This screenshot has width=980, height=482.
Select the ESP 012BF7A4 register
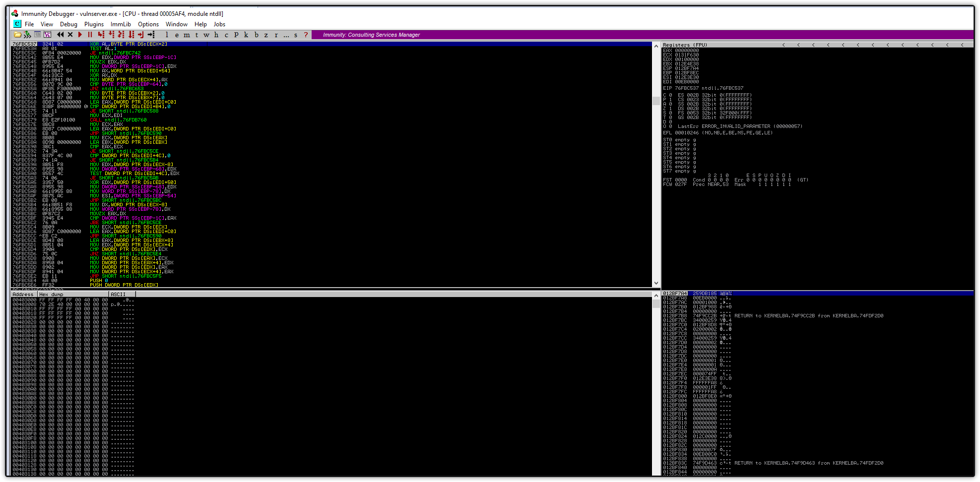coord(681,68)
